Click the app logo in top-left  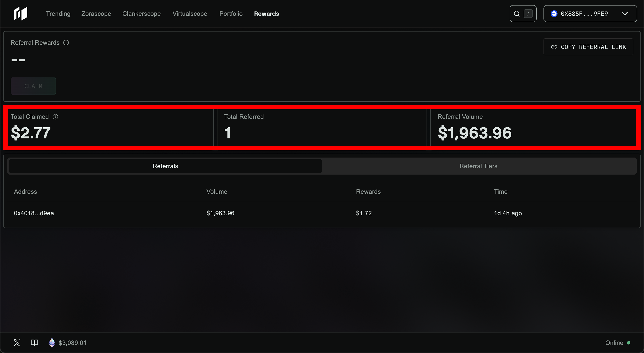click(x=20, y=14)
